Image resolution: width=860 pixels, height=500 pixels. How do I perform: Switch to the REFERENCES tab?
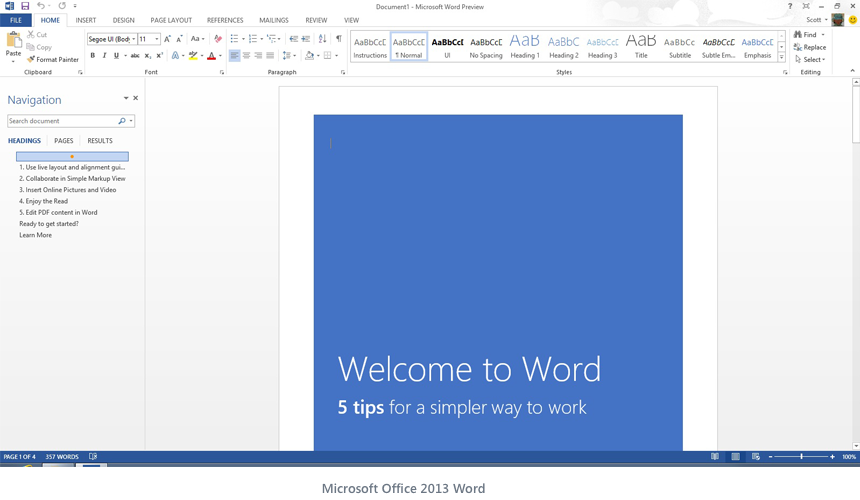click(225, 20)
